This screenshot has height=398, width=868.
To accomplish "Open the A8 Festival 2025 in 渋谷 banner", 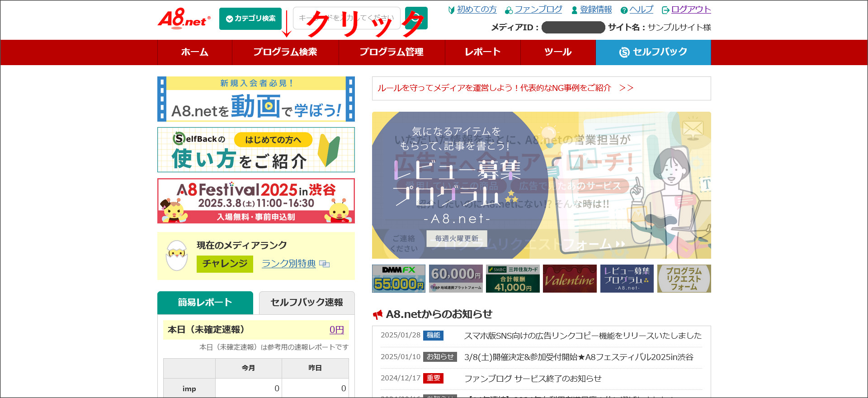I will pos(256,201).
